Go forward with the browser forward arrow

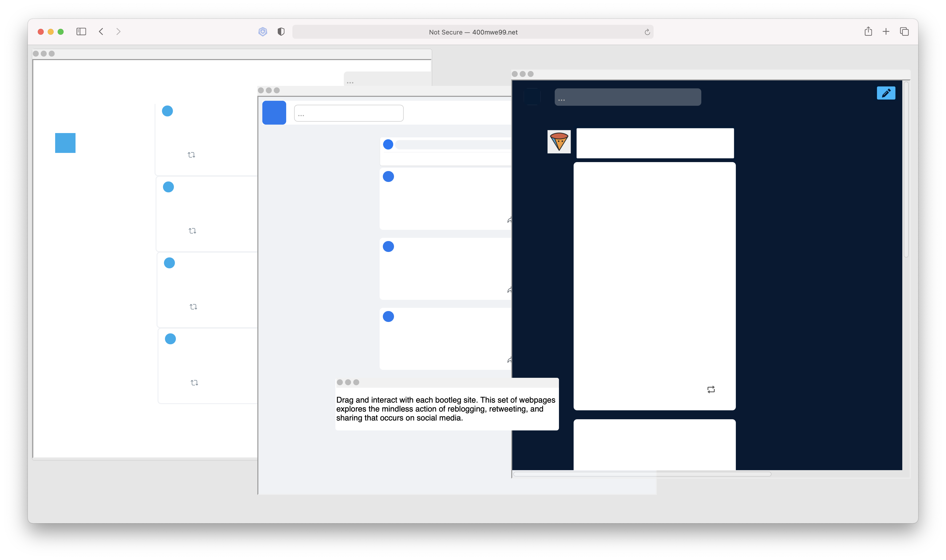point(118,32)
